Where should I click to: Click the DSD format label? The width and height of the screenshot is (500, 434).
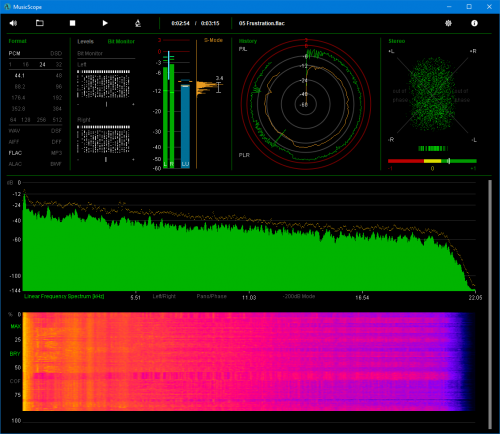[x=56, y=53]
